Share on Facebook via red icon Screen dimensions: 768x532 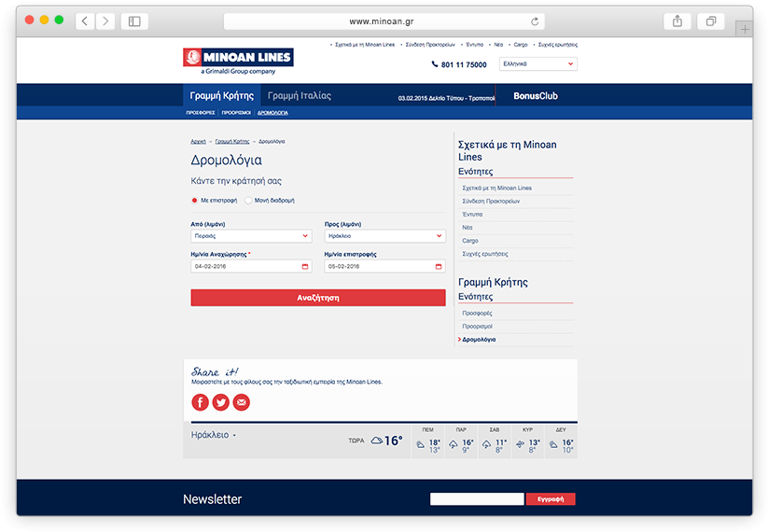click(x=200, y=402)
